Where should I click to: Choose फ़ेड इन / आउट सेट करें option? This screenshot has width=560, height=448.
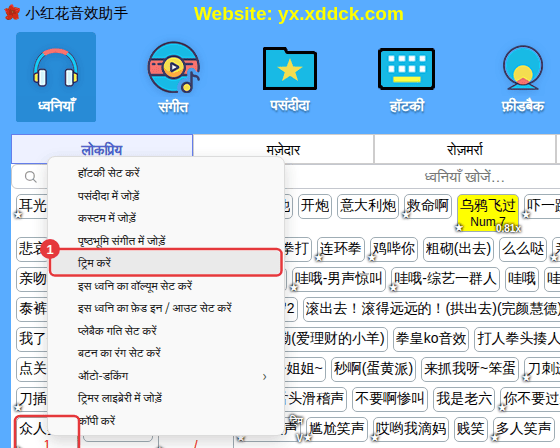point(166,308)
